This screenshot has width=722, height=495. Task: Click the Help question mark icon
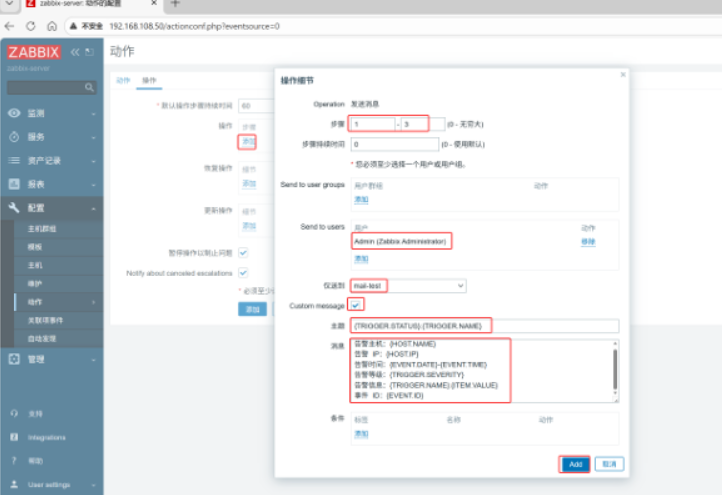14,460
